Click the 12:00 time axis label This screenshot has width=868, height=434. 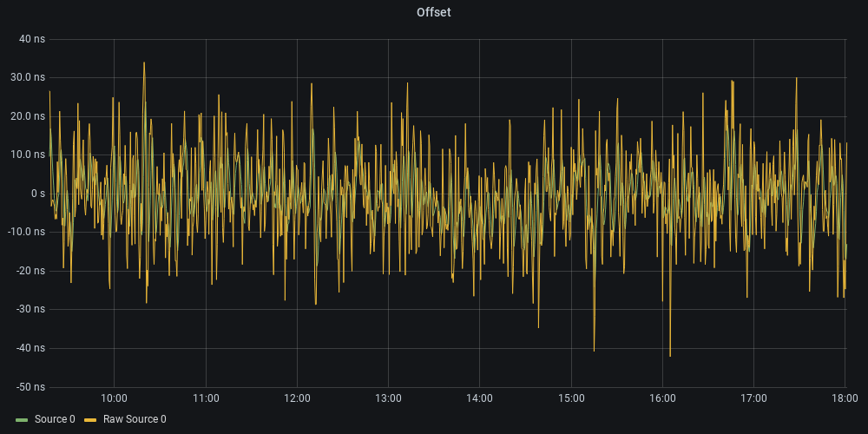tap(297, 398)
